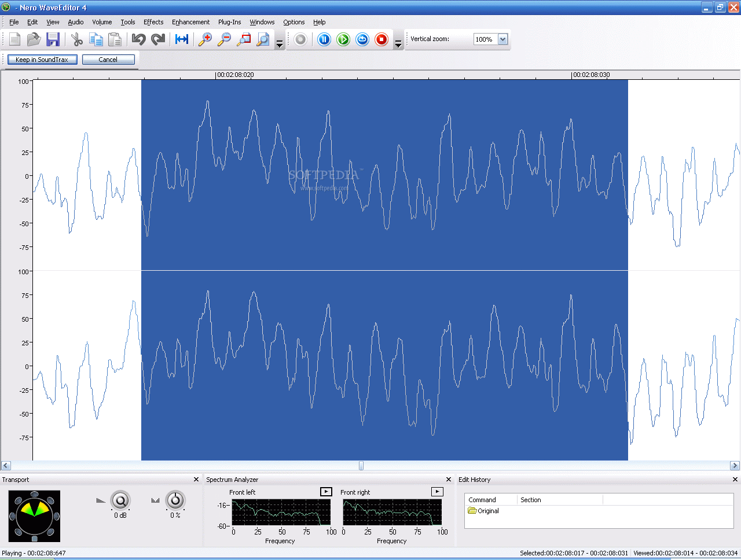741x560 pixels.
Task: Start recording new audio
Action: coord(300,39)
